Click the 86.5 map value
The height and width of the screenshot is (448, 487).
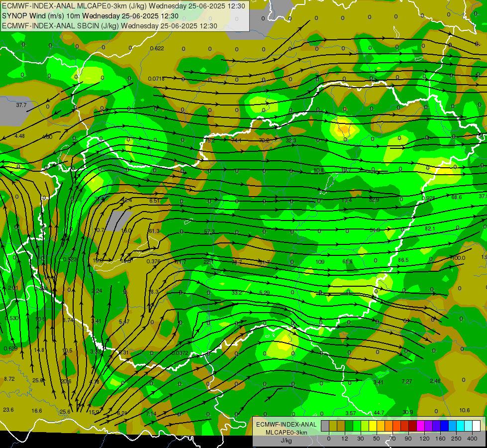click(x=403, y=260)
